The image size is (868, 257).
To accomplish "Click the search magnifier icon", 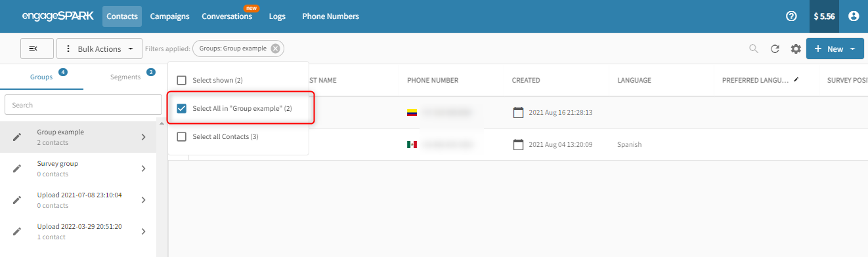I will [754, 49].
